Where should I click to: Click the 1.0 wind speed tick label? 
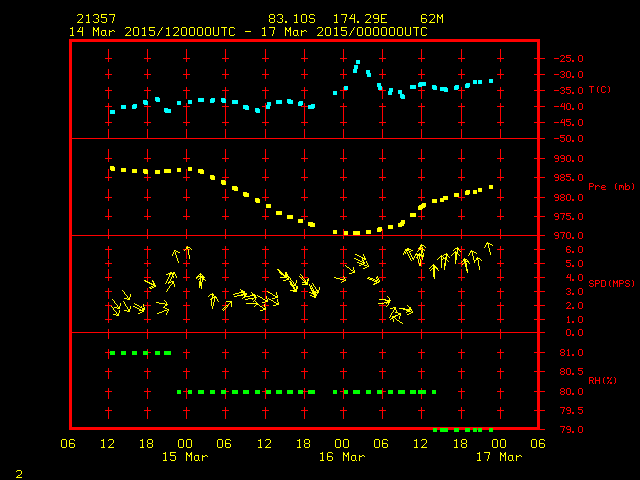(x=574, y=320)
